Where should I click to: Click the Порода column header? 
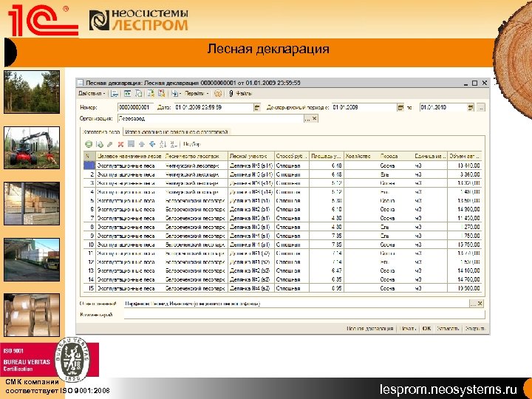395,157
